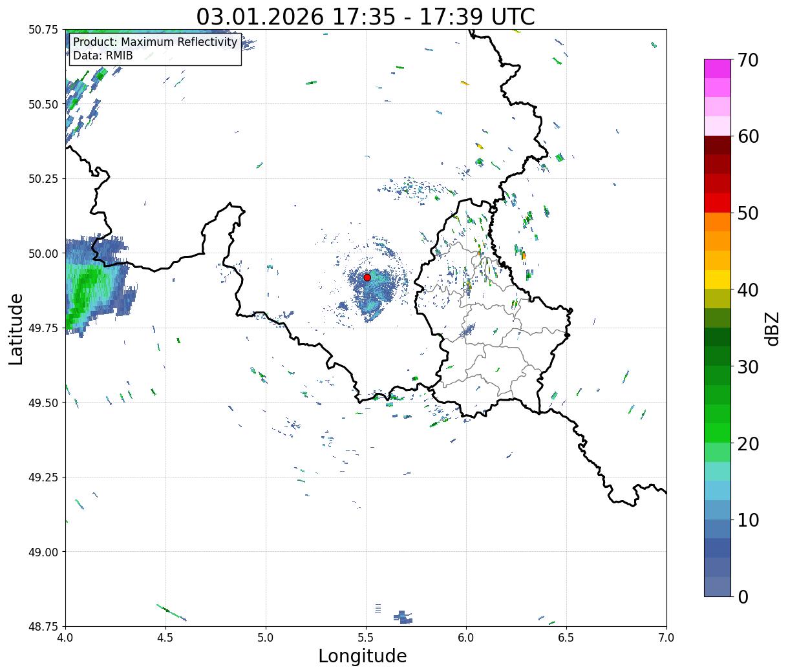Click the magenta top segment of the colorbar
The width and height of the screenshot is (788, 672).
point(718,68)
